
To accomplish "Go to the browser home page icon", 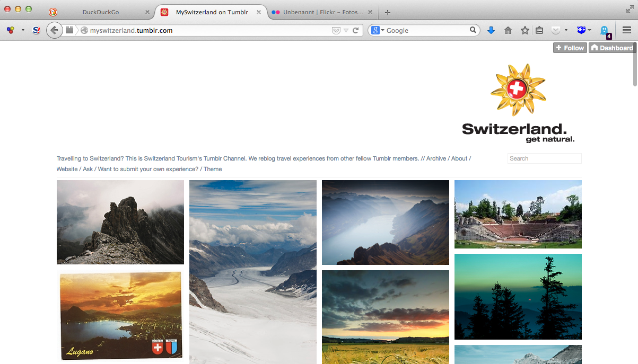I will pyautogui.click(x=508, y=30).
